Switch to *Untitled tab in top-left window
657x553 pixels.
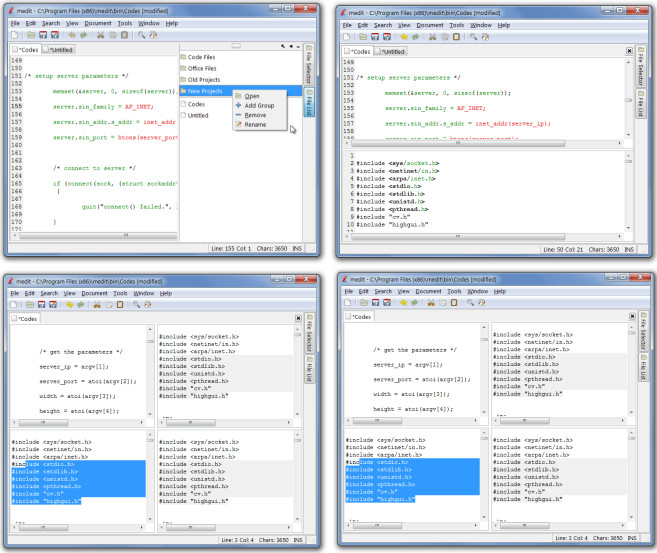pyautogui.click(x=58, y=50)
